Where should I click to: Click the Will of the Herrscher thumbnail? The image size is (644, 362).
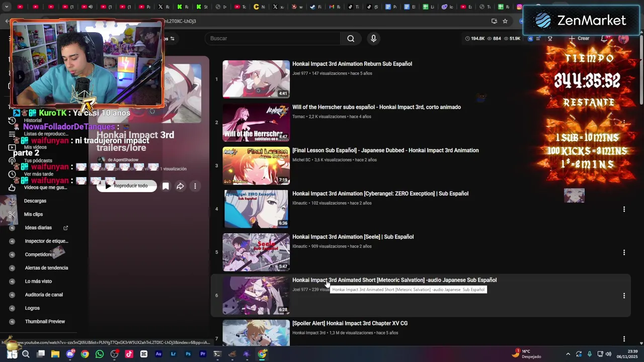tap(256, 122)
